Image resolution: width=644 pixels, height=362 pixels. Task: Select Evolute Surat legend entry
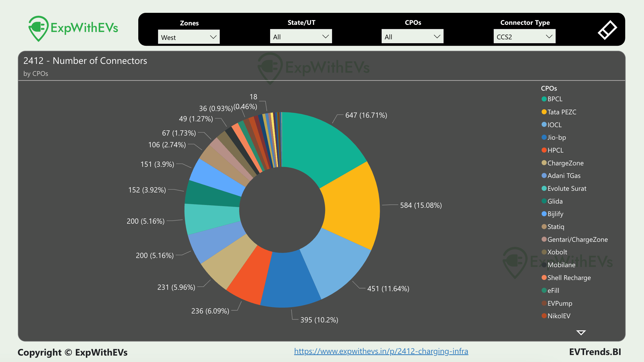coord(564,188)
